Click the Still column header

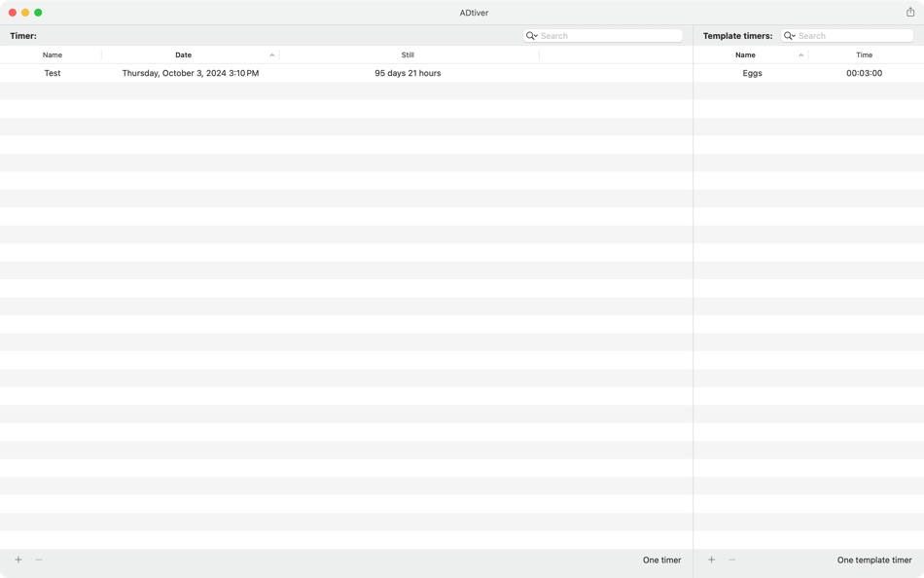point(407,54)
